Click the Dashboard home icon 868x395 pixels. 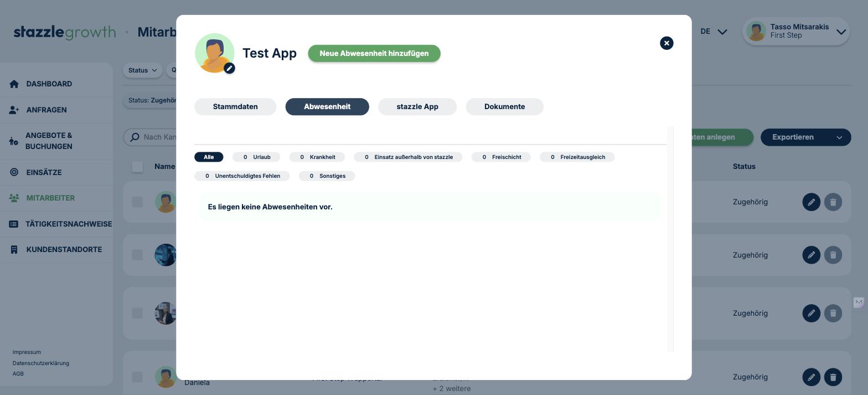pyautogui.click(x=14, y=84)
